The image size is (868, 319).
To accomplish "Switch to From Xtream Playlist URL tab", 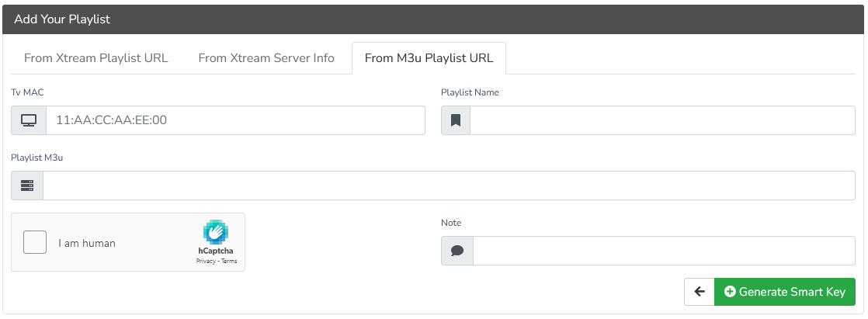I will coord(96,58).
